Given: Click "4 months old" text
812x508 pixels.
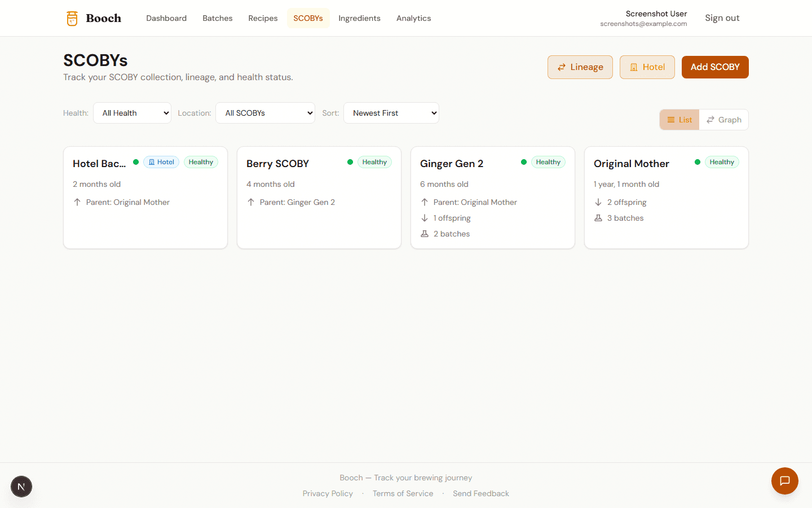Looking at the screenshot, I should (x=271, y=184).
